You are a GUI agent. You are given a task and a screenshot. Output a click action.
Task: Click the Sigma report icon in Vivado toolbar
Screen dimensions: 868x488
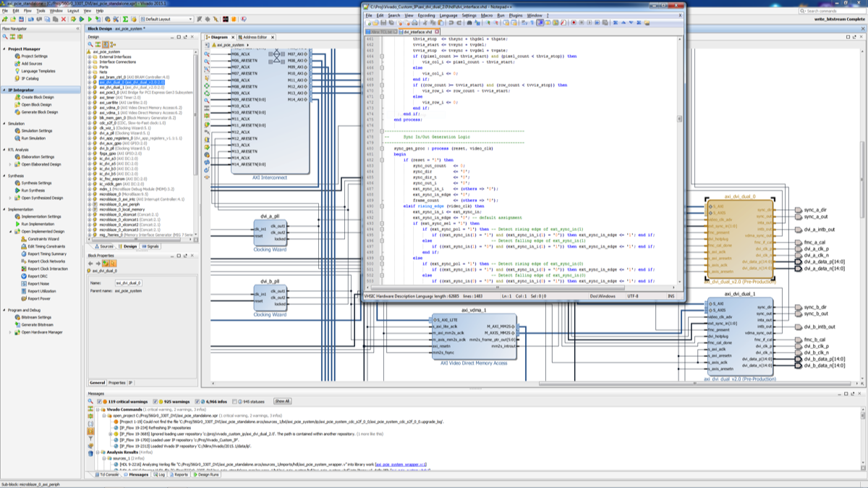tap(125, 20)
